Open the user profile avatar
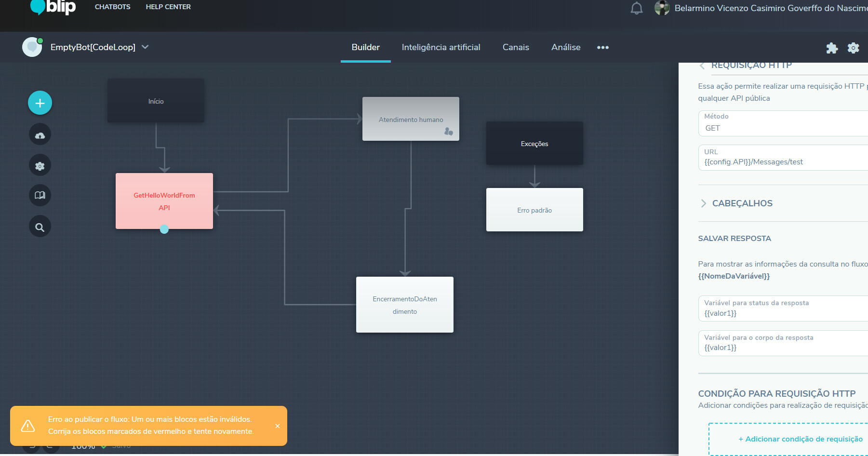The image size is (868, 456). [662, 8]
